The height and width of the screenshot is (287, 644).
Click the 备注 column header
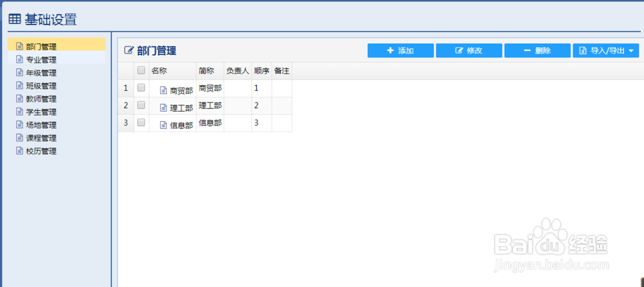pos(282,71)
